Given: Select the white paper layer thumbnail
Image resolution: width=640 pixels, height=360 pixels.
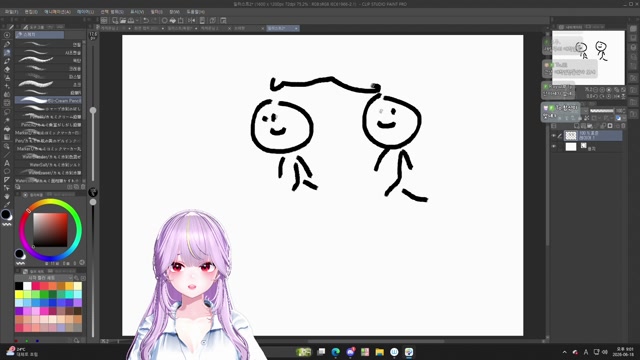Looking at the screenshot, I should pos(571,147).
